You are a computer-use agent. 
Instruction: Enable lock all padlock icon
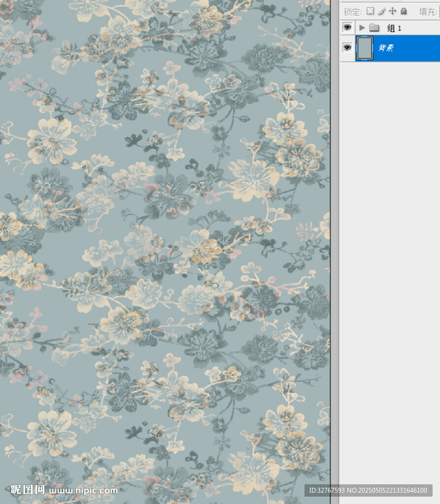(x=404, y=11)
